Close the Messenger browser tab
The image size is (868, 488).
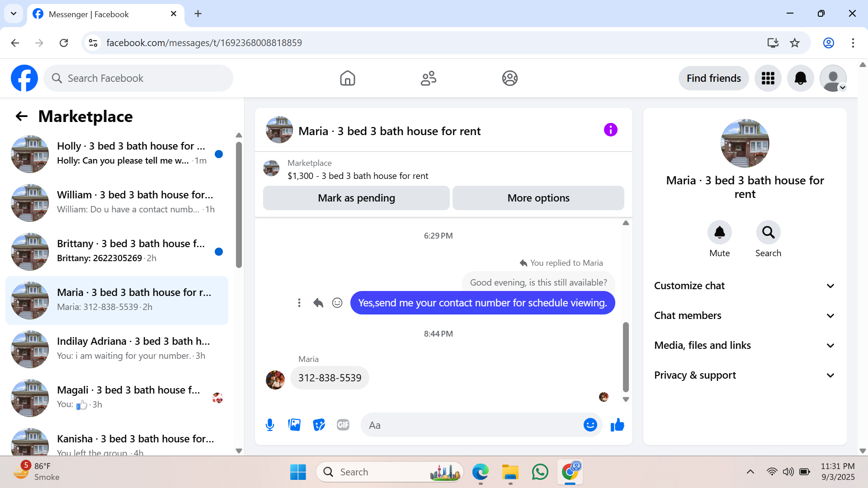point(174,14)
